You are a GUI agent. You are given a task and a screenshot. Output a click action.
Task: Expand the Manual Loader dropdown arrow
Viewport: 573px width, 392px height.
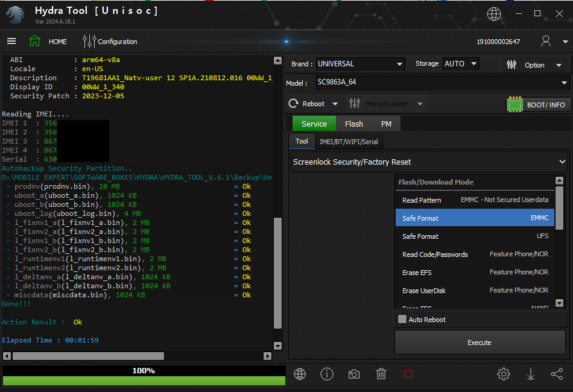click(x=420, y=104)
